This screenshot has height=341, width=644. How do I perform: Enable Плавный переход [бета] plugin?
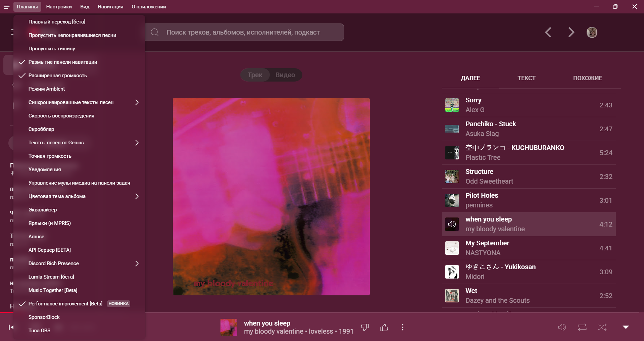(x=79, y=22)
